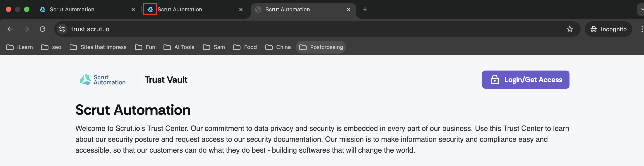Image resolution: width=644 pixels, height=166 pixels.
Task: Open the Sam bookmarks folder
Action: 214,47
